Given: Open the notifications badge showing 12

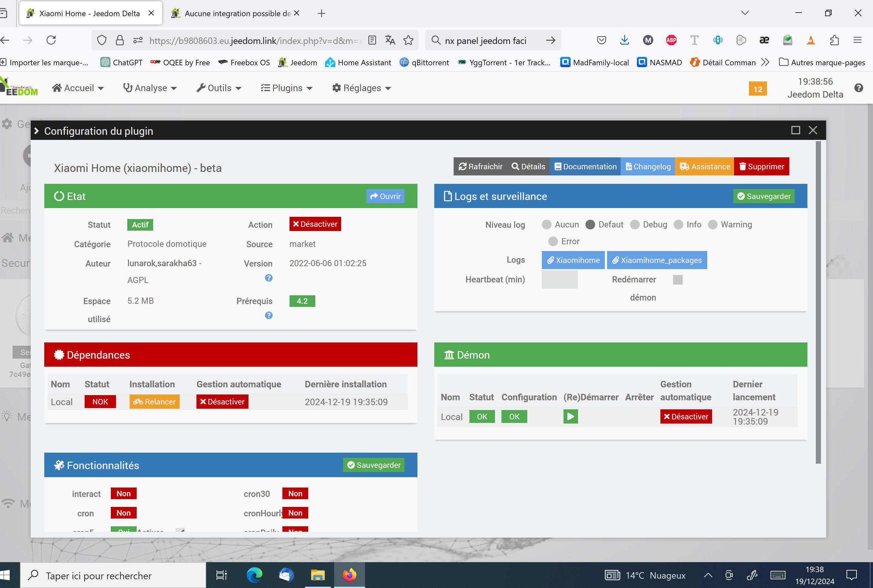Looking at the screenshot, I should coord(758,89).
